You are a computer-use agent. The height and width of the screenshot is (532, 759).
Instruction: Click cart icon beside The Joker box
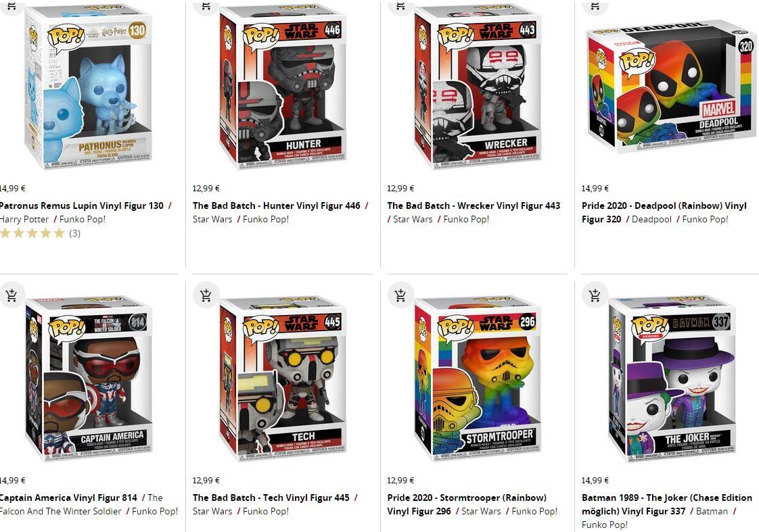pos(595,295)
